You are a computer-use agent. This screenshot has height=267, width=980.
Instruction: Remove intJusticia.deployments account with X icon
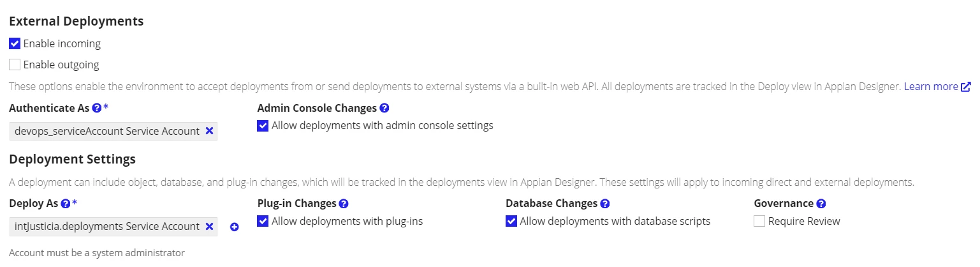[x=209, y=226]
